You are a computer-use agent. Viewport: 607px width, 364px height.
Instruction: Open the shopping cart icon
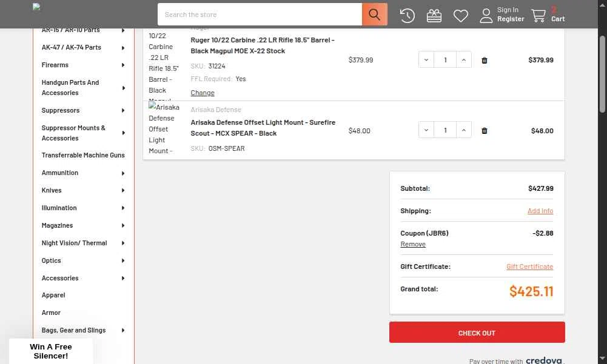[x=538, y=16]
